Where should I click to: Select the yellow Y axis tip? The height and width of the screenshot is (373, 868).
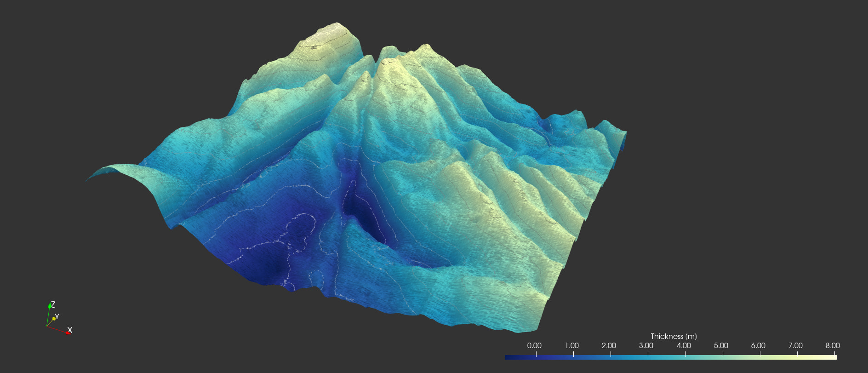[54, 319]
